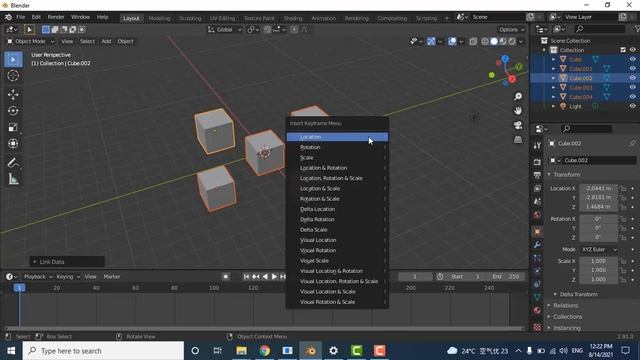640x360 pixels.
Task: Choose Location, Rotation & Scale option
Action: [x=337, y=178]
